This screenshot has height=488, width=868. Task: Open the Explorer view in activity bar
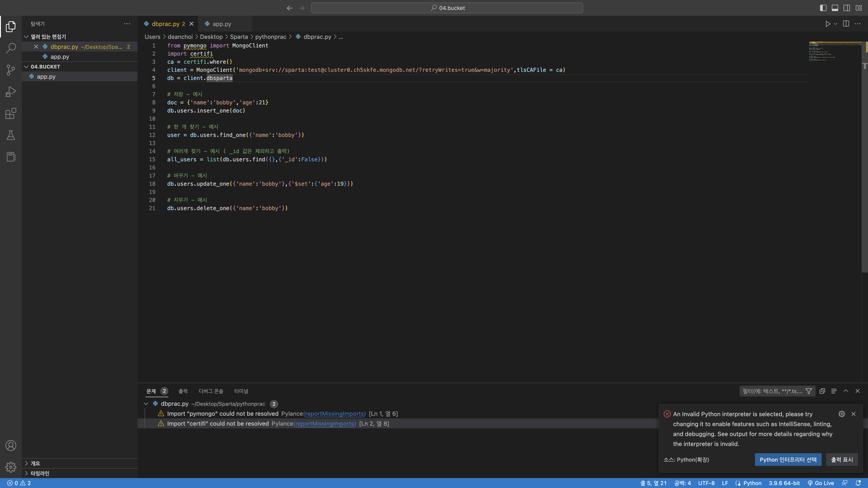(x=11, y=26)
